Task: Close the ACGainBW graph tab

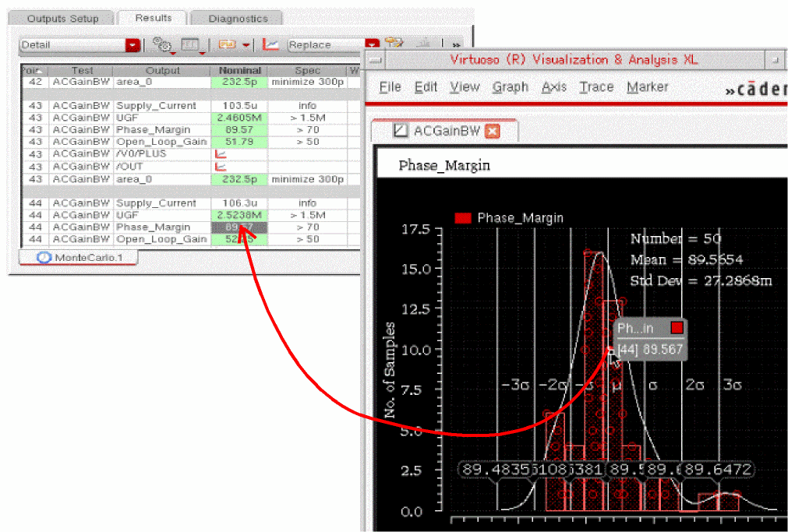Action: click(x=492, y=132)
